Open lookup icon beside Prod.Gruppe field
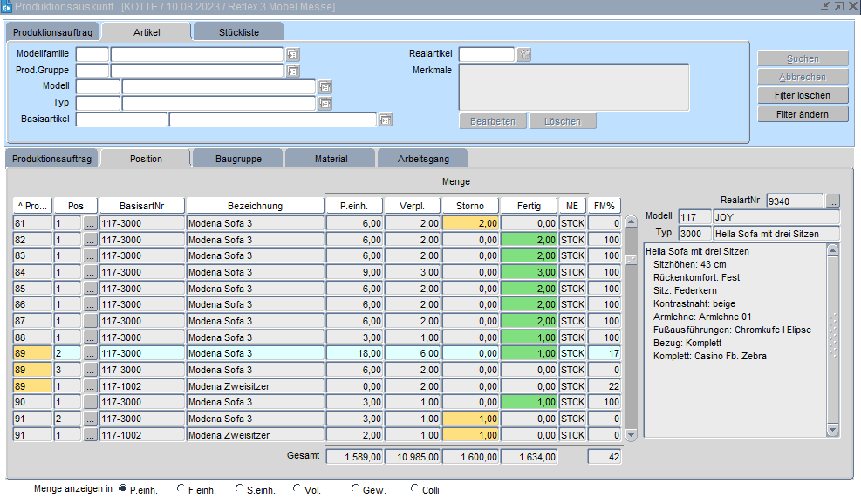The image size is (861, 504). coord(293,71)
